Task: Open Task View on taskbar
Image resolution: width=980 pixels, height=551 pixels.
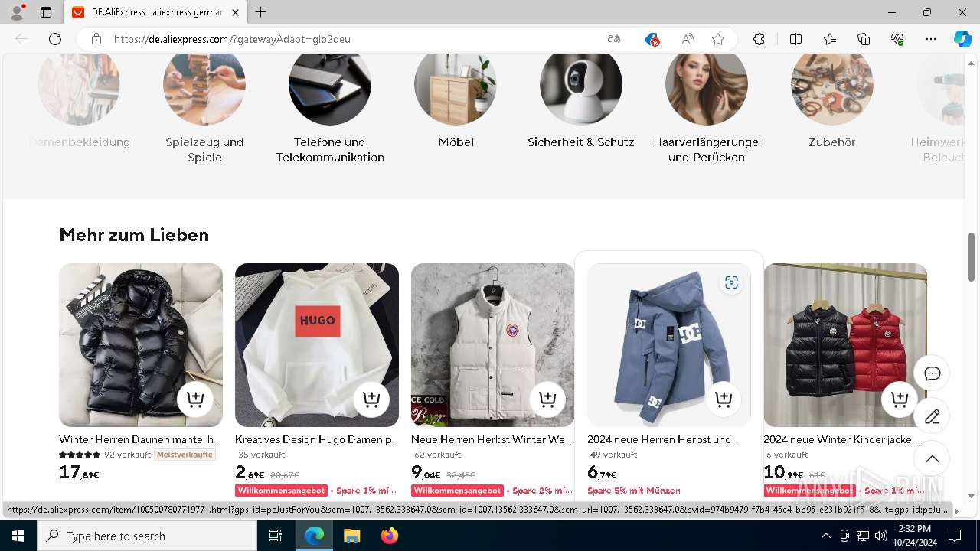Action: 276,536
